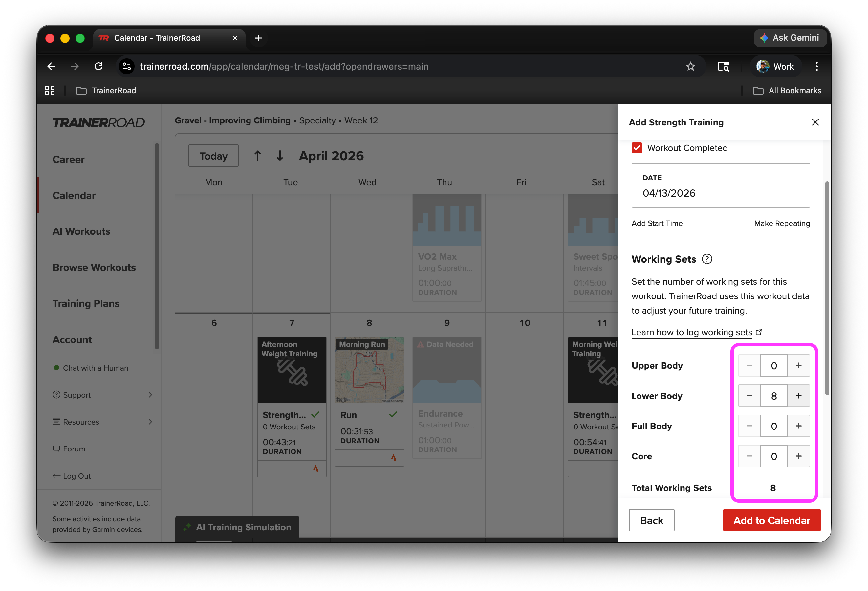
Task: Open the Working Sets help icon
Action: tap(707, 259)
